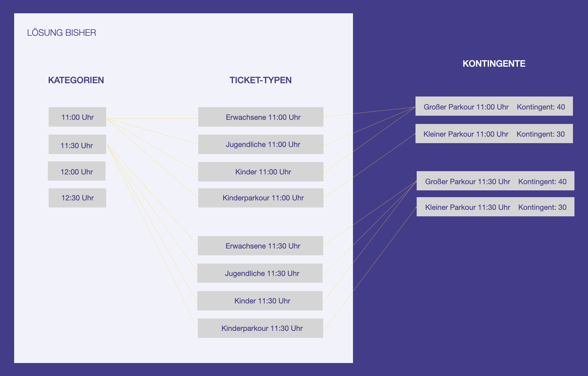Click the 12:00 Uhr category box
The height and width of the screenshot is (376, 588).
tap(77, 171)
